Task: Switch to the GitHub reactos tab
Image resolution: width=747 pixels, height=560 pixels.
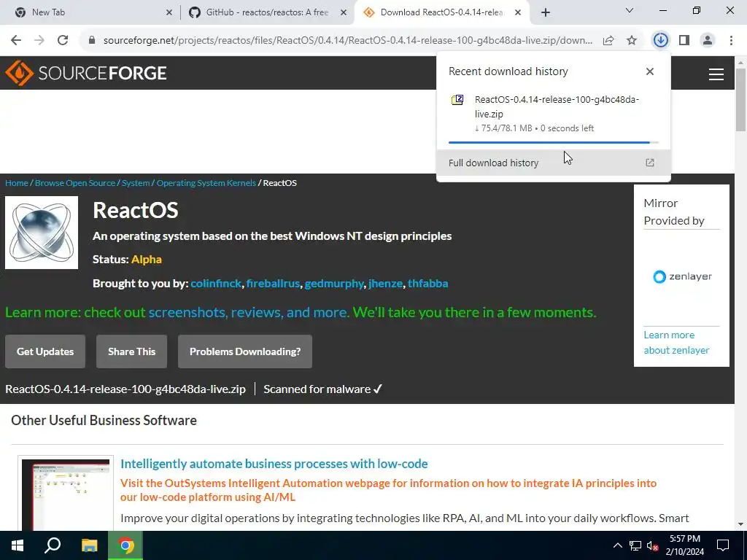Action: (x=267, y=12)
